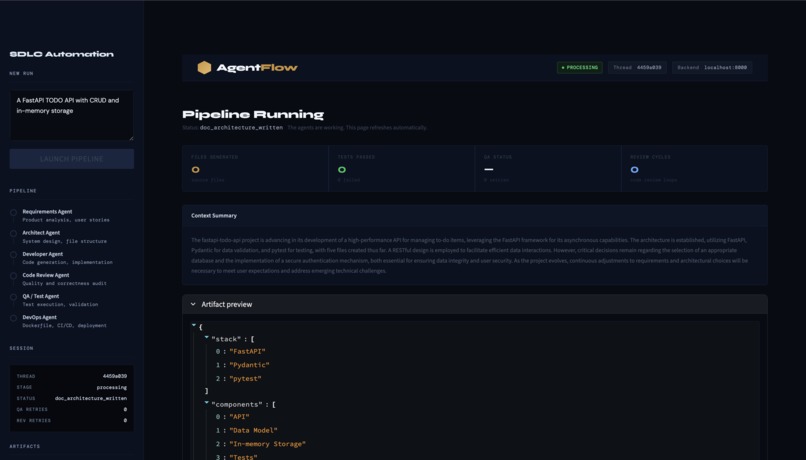This screenshot has width=806, height=460.
Task: Click the FILES GENERATED card label
Action: point(214,157)
